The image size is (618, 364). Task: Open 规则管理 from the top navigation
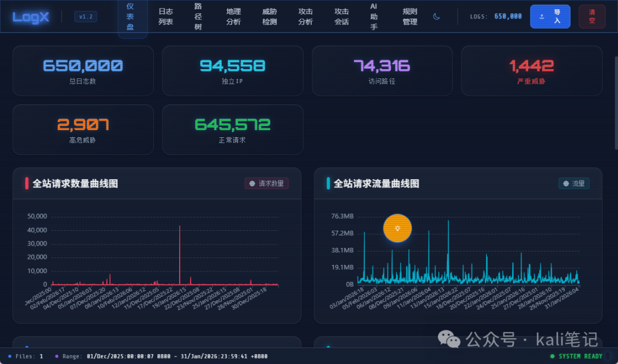tap(410, 17)
